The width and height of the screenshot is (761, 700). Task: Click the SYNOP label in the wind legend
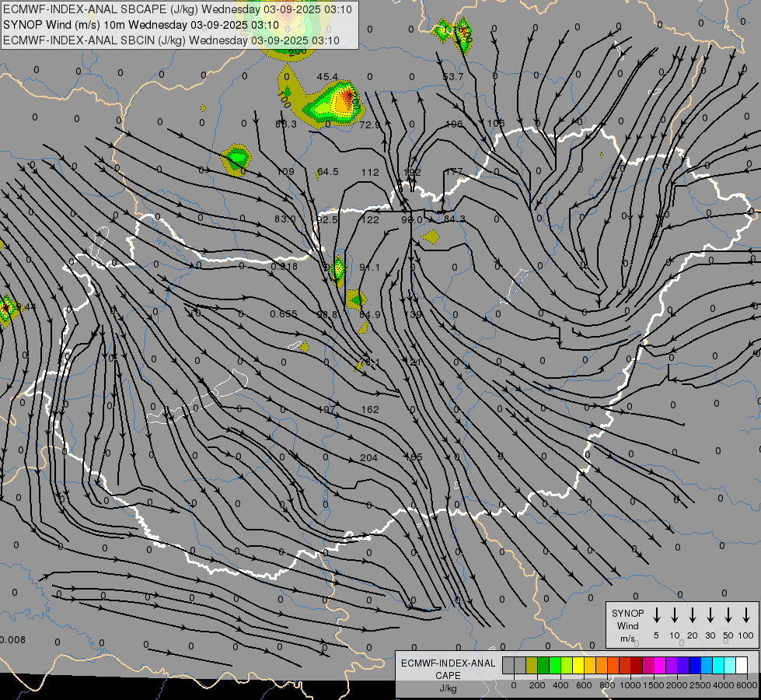click(x=627, y=613)
